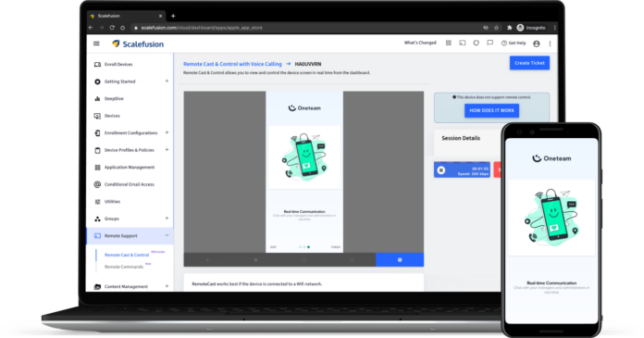The height and width of the screenshot is (338, 644).
Task: Open the Groups sidebar item
Action: 111,219
